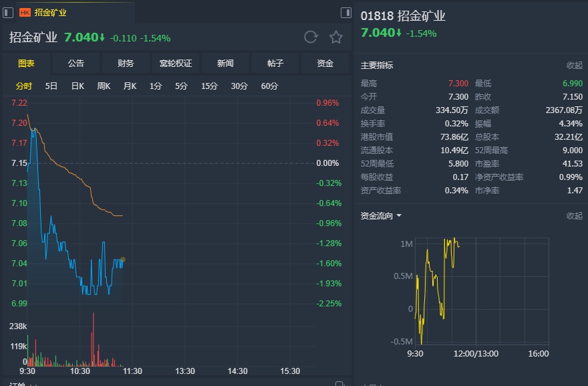Toggle the left sidebar panel icon

[8, 13]
